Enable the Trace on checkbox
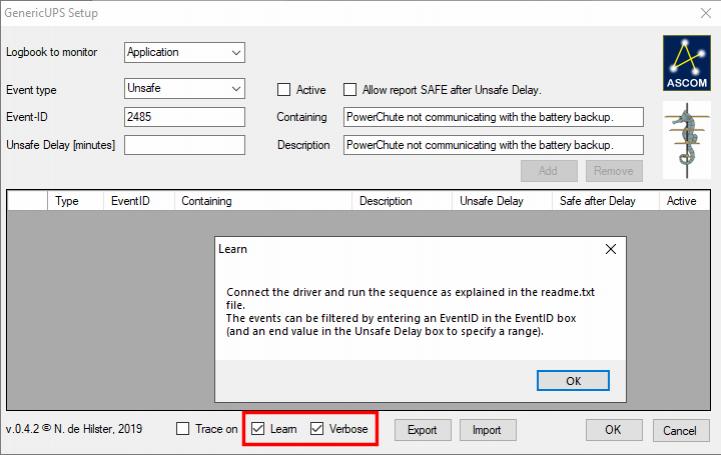 (x=182, y=429)
